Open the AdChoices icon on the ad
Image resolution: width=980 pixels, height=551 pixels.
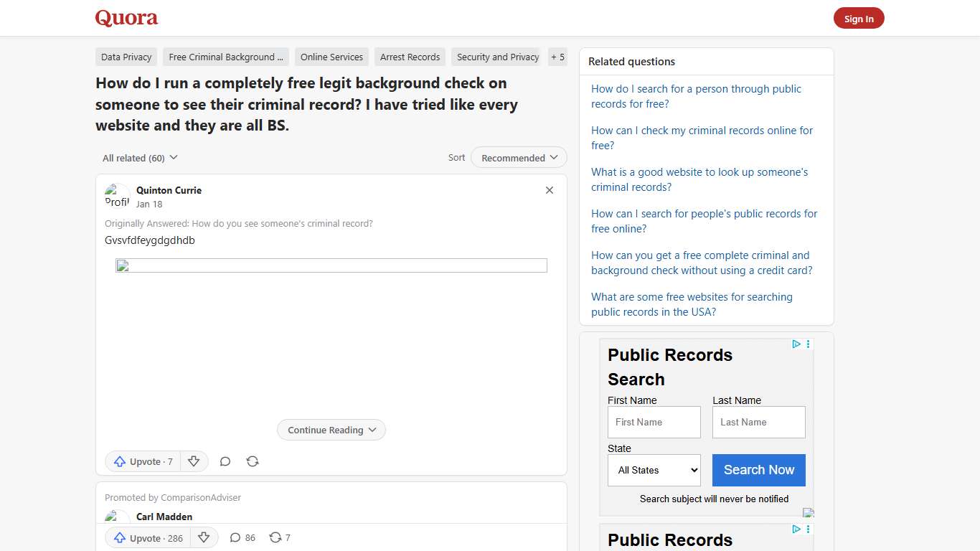coord(796,344)
